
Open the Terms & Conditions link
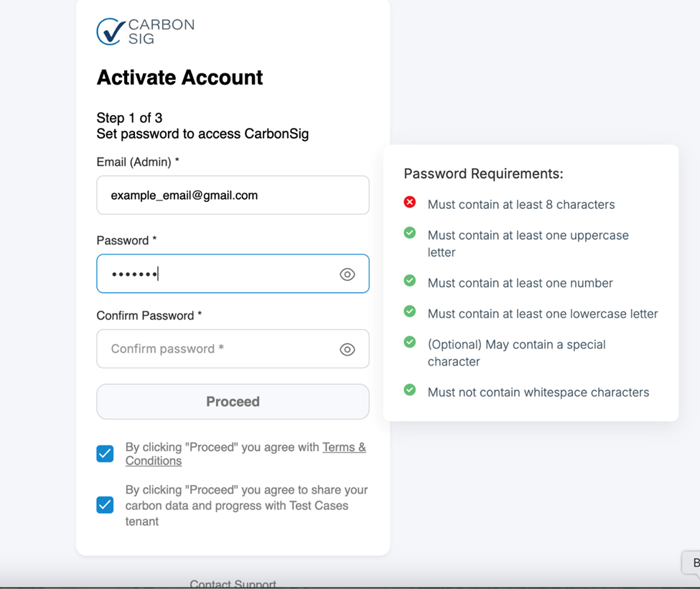(344, 447)
